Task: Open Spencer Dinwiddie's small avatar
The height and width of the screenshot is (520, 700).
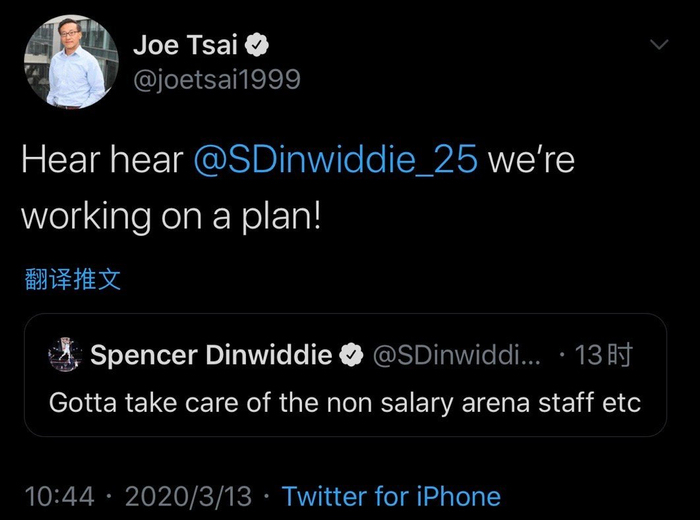Action: pyautogui.click(x=66, y=354)
